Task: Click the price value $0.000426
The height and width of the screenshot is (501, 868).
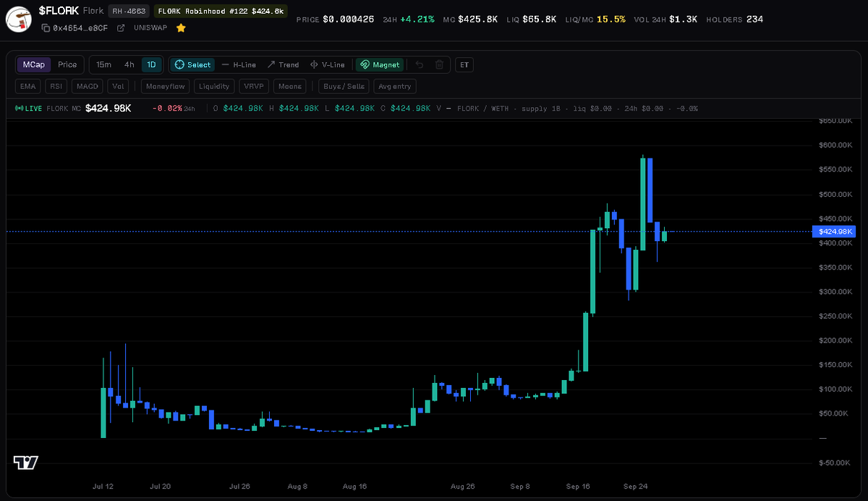Action: pyautogui.click(x=349, y=19)
